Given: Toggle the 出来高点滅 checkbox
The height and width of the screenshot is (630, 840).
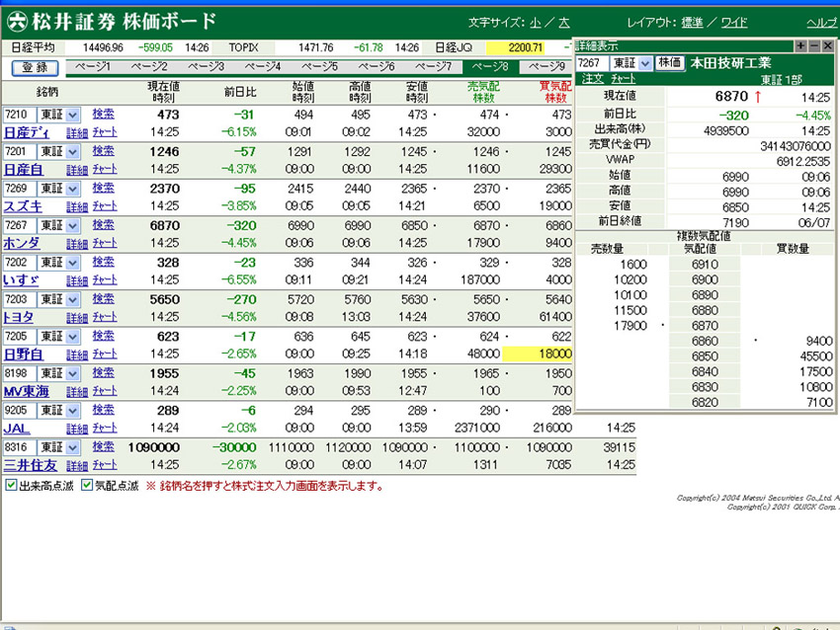Looking at the screenshot, I should click(x=11, y=485).
